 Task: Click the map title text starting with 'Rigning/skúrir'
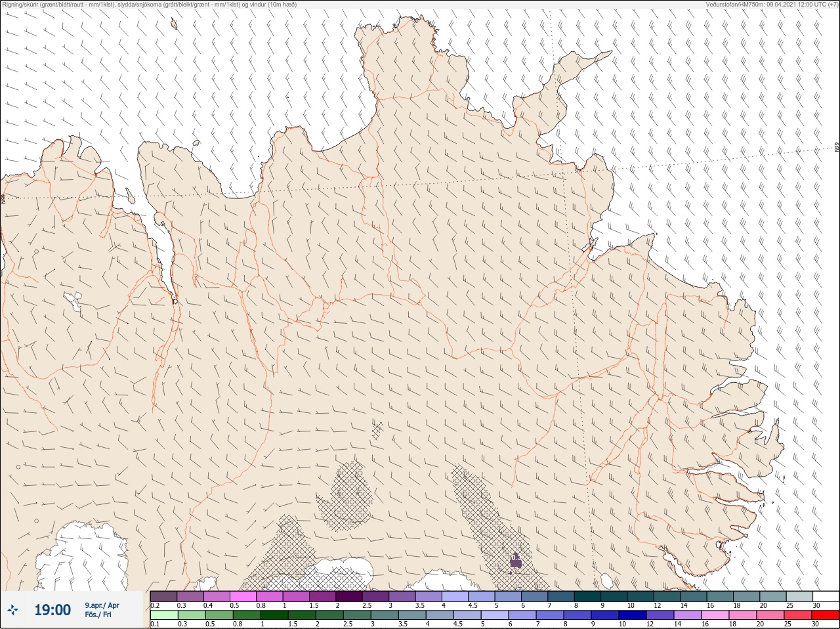(148, 5)
